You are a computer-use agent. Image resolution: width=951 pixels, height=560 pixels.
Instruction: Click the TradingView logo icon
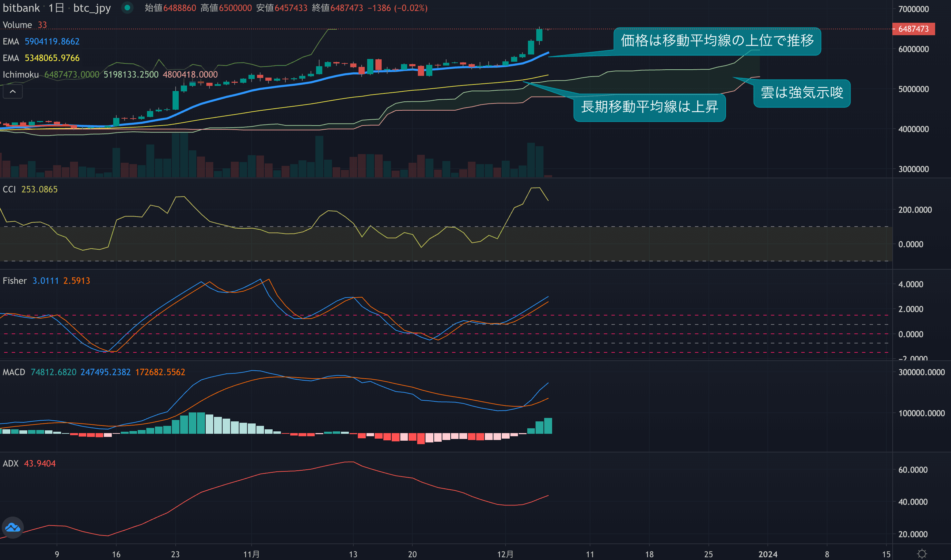pos(12,527)
